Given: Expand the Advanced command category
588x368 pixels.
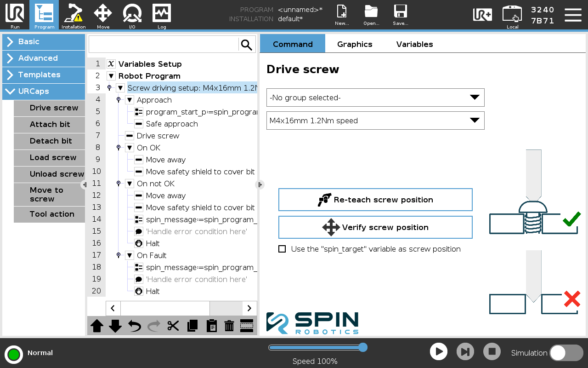Looking at the screenshot, I should (x=44, y=58).
